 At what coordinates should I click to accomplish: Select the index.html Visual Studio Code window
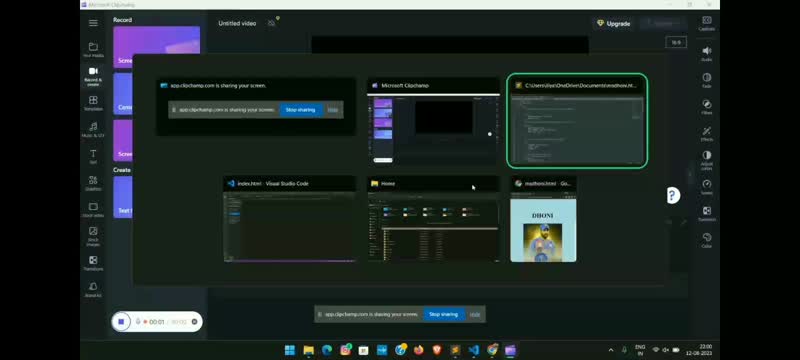pyautogui.click(x=290, y=219)
